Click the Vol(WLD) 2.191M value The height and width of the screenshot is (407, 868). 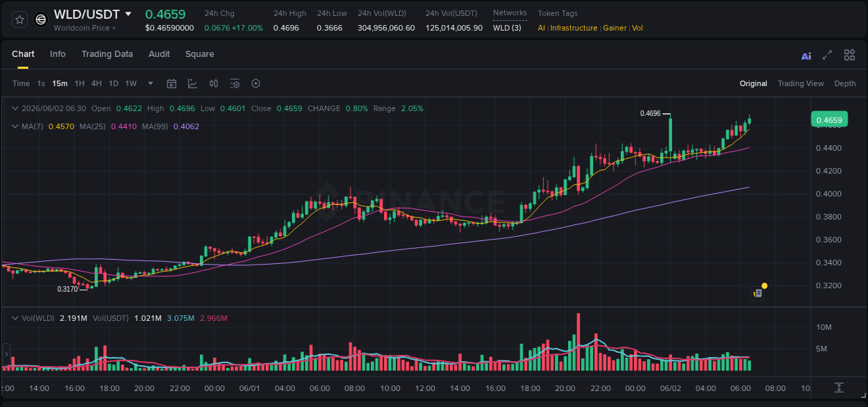(73, 318)
